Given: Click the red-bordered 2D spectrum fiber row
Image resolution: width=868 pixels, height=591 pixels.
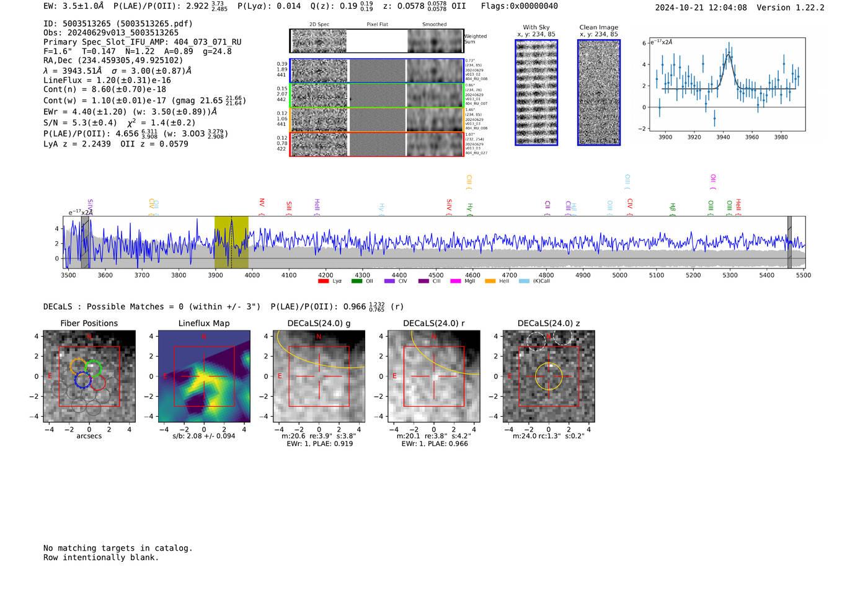Looking at the screenshot, I should tap(376, 144).
